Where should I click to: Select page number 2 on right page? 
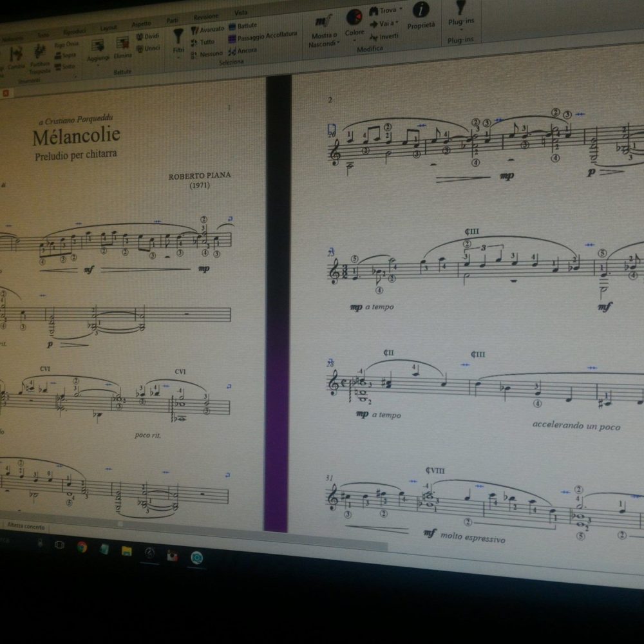[330, 100]
